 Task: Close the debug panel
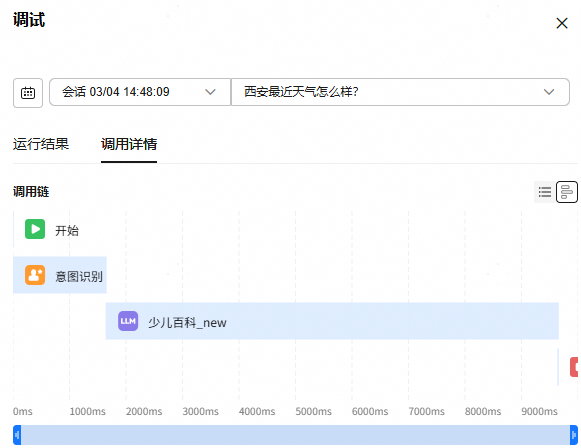click(562, 23)
